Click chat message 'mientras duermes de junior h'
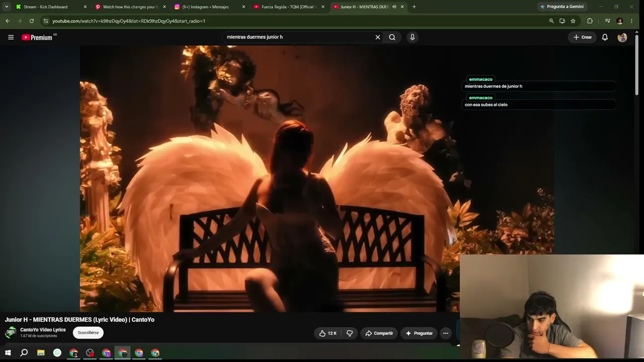Viewport: 644px width, 362px height. point(494,86)
